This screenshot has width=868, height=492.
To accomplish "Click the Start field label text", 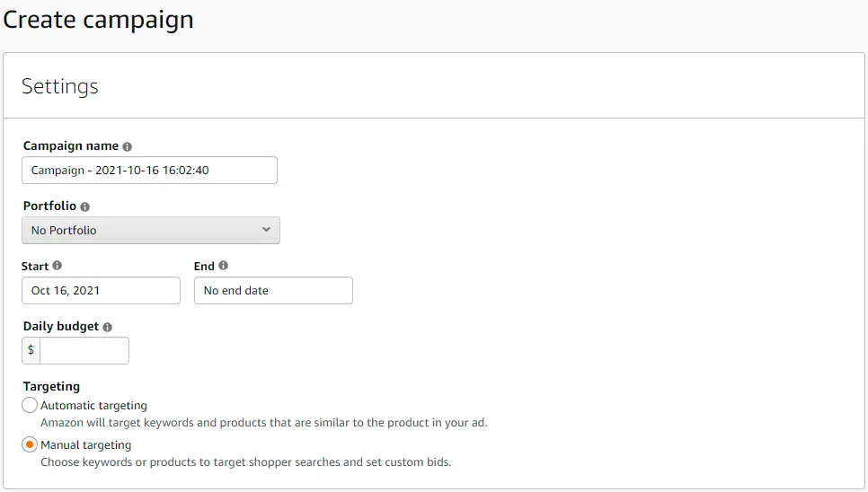I will (x=36, y=266).
